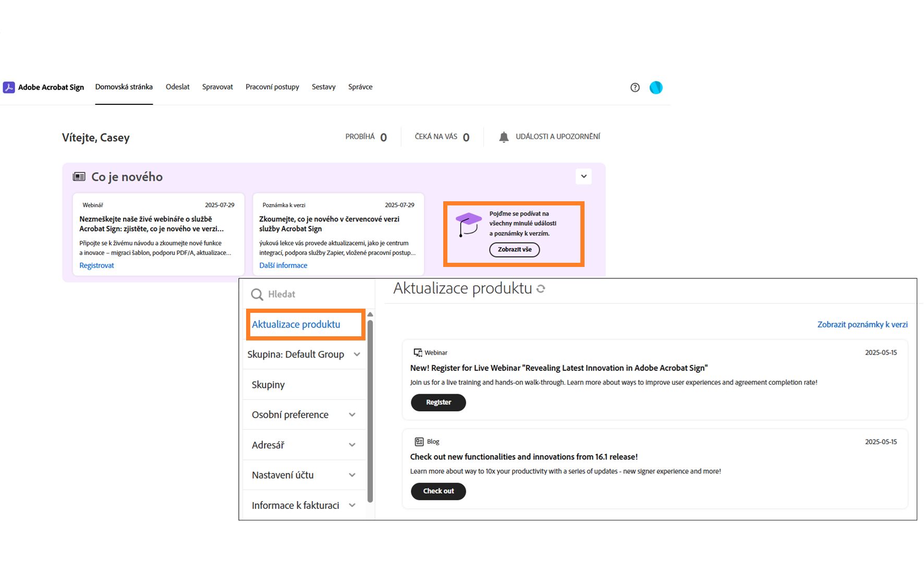The image size is (924, 573).
Task: Open the webinar card titled Nezmeškejte naše živé webináře
Action: (x=159, y=235)
